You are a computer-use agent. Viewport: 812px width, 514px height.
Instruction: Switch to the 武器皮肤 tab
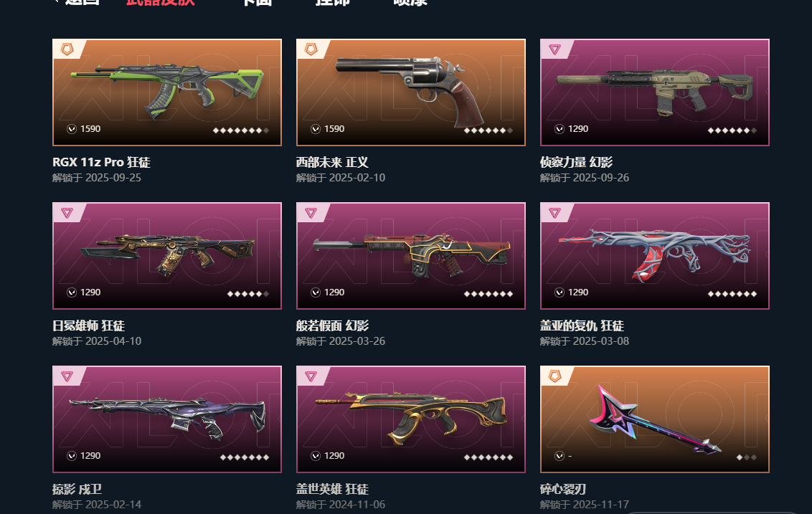(x=161, y=1)
